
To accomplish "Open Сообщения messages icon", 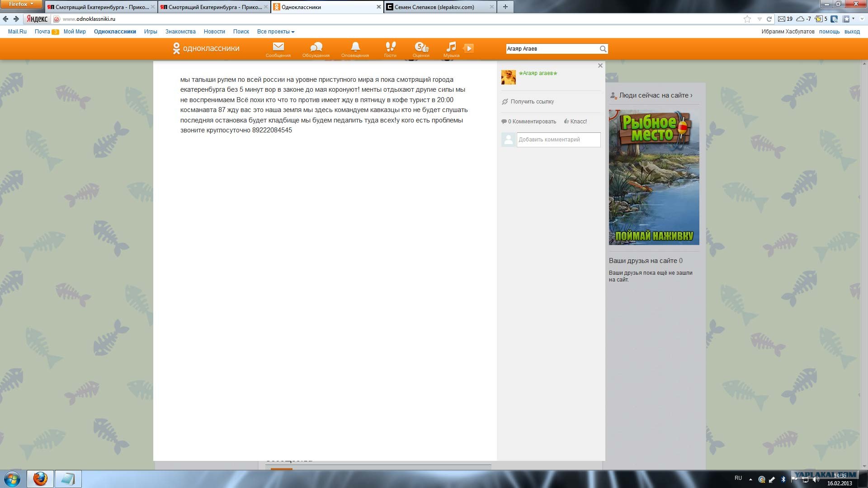I will pyautogui.click(x=278, y=49).
